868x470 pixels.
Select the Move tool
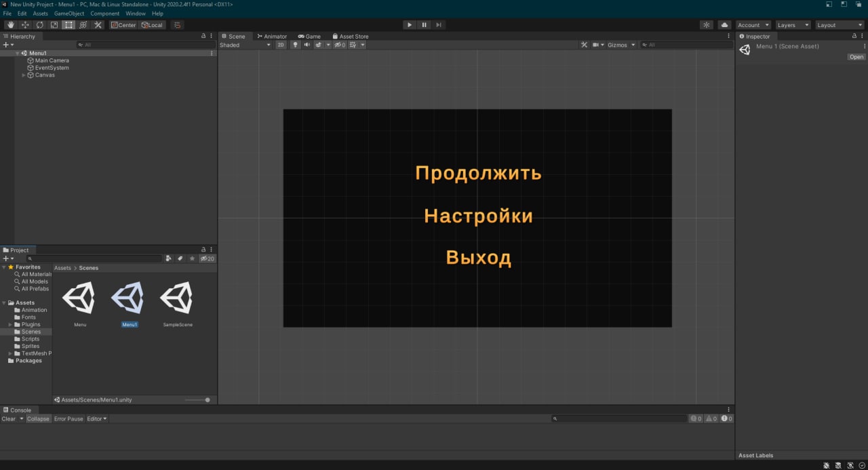coord(26,25)
